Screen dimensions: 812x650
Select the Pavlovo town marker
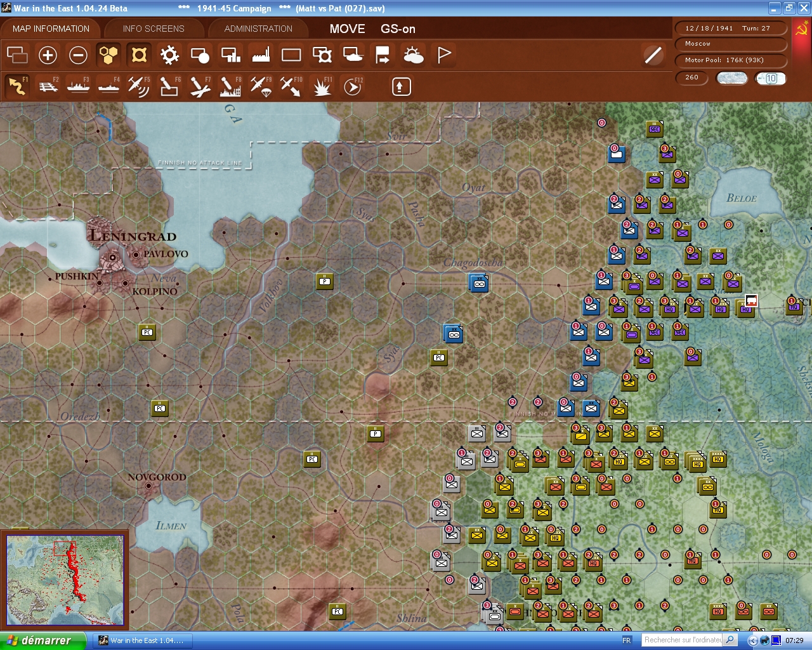136,254
